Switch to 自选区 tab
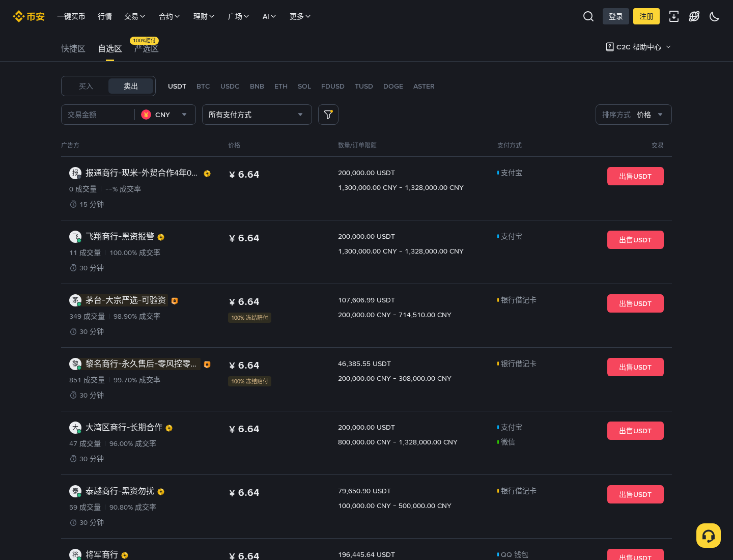This screenshot has width=733, height=560. [110, 48]
